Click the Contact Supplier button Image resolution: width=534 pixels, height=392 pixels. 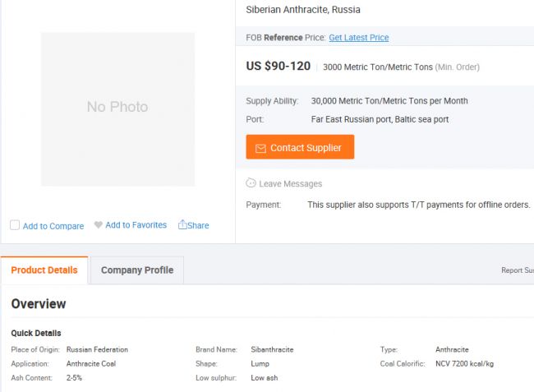click(300, 147)
